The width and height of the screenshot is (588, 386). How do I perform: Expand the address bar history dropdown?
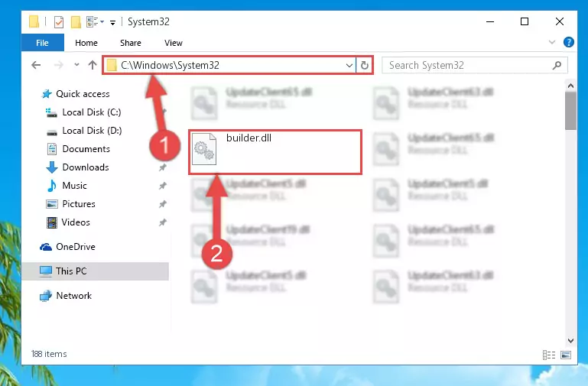tap(349, 66)
